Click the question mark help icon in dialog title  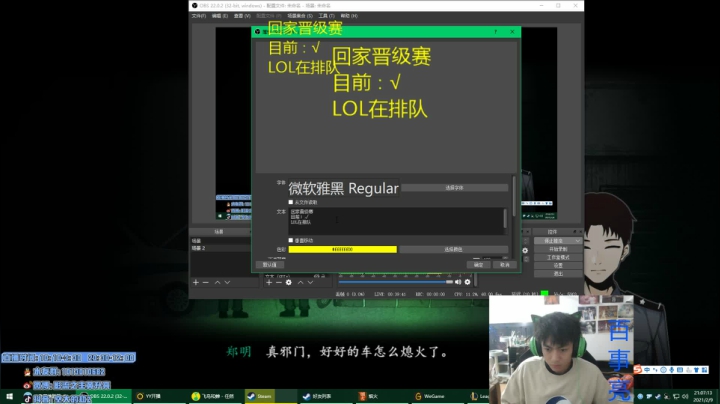coord(495,32)
